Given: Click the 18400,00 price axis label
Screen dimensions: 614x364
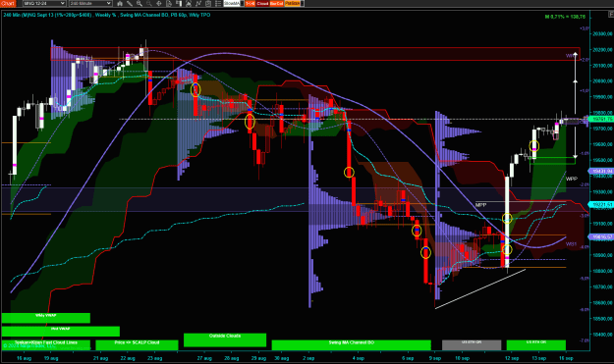Looking at the screenshot, I should [602, 335].
